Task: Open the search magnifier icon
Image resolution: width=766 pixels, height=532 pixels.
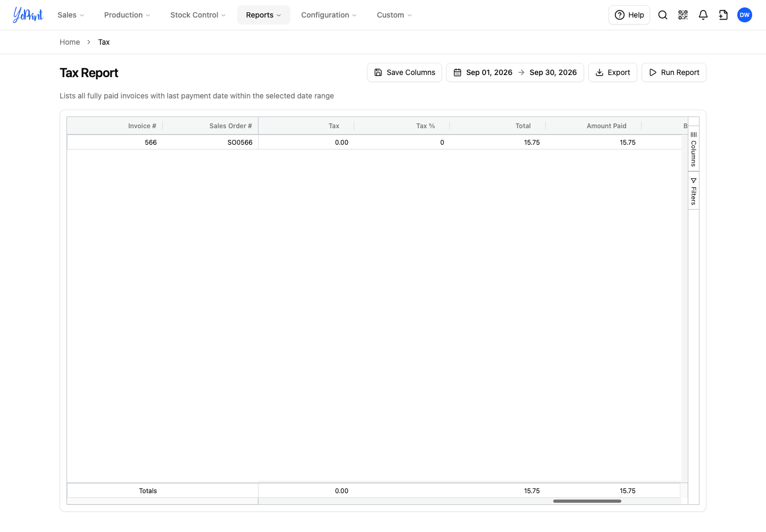Action: coord(663,15)
